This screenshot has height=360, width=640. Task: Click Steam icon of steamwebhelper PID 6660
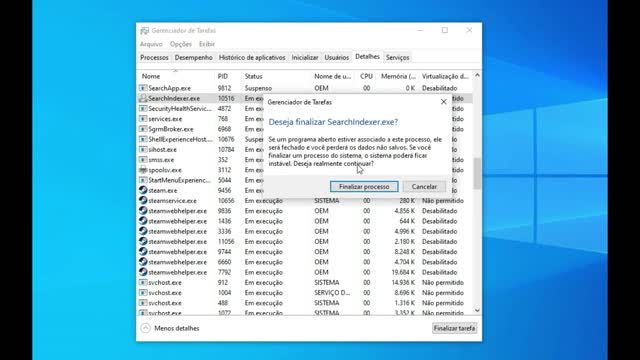(x=143, y=261)
